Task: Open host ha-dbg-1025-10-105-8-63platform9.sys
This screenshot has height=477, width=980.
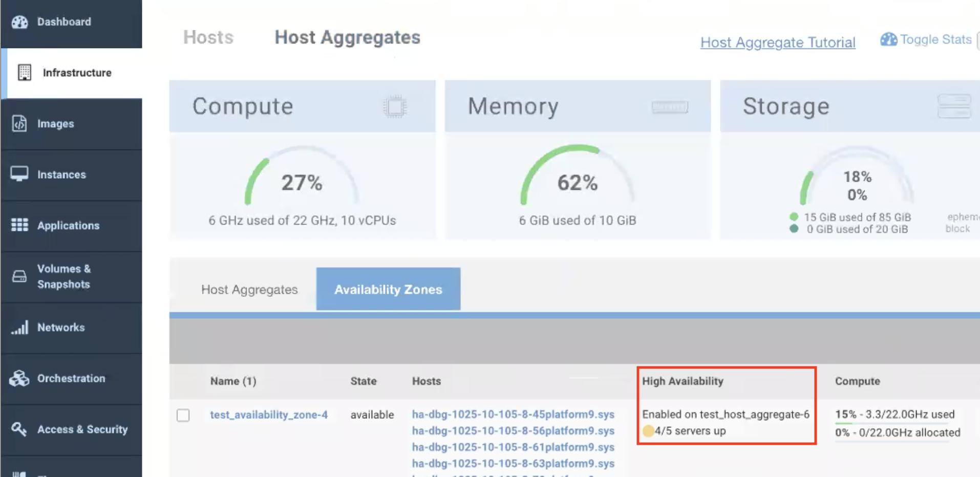Action: click(x=513, y=464)
